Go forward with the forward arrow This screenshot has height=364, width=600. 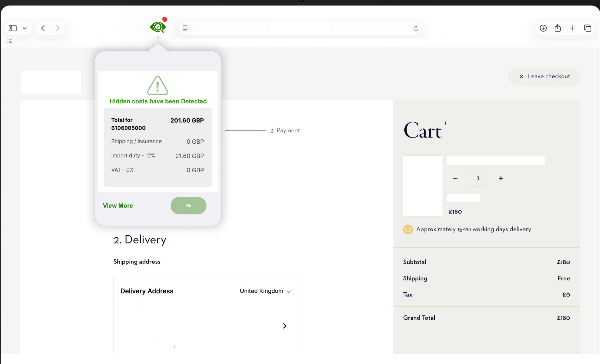(x=57, y=28)
